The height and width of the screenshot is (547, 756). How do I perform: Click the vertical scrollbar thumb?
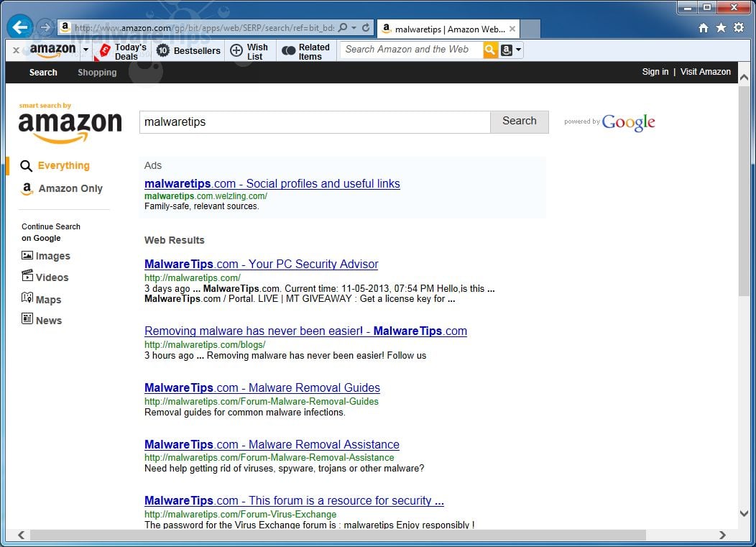[744, 191]
